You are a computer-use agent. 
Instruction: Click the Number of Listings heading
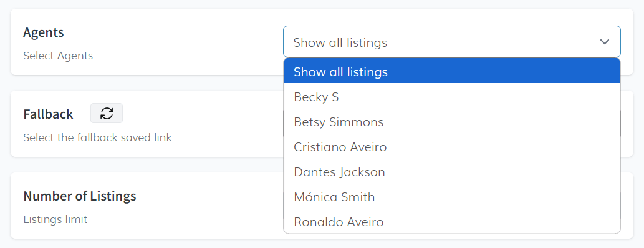point(80,196)
